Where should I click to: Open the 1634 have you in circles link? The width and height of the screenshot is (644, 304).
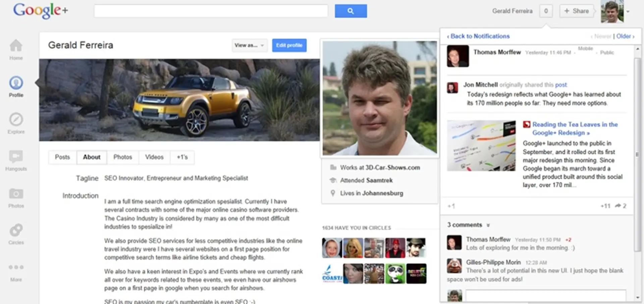click(x=357, y=228)
